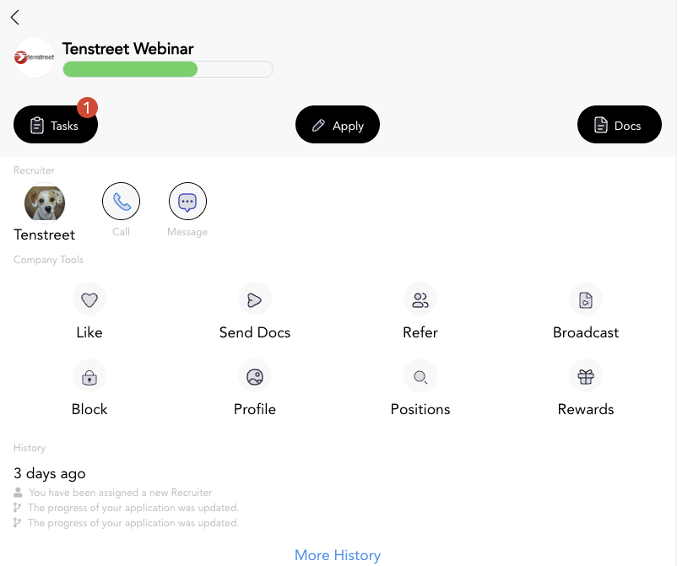Message the recruiter via chat bubble icon
Image resolution: width=678 pixels, height=566 pixels.
pyautogui.click(x=188, y=201)
